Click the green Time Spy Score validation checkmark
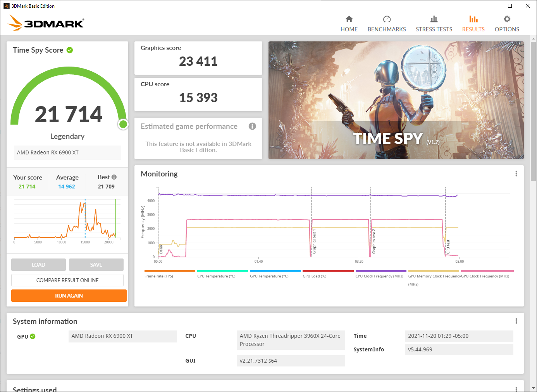The image size is (537, 392). (70, 50)
